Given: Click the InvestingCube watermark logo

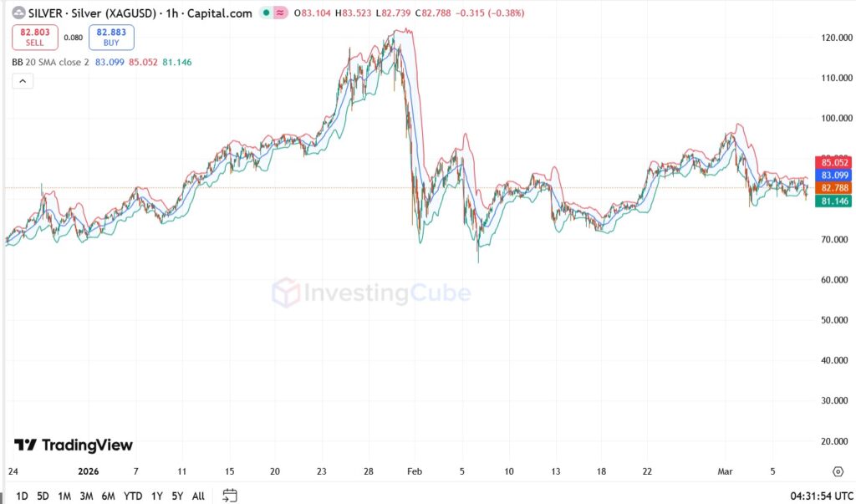Looking at the screenshot, I should 371,293.
